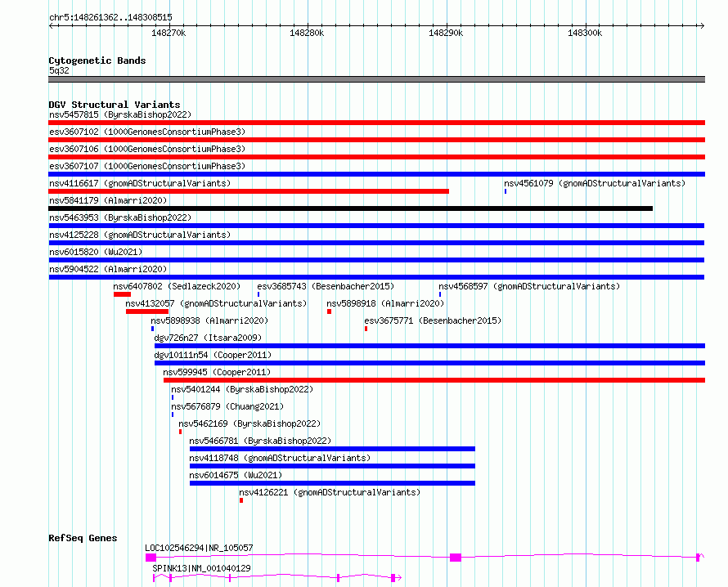Image resolution: width=728 pixels, height=587 pixels.
Task: Select blue bar under nsv6015820
Action: click(x=376, y=260)
